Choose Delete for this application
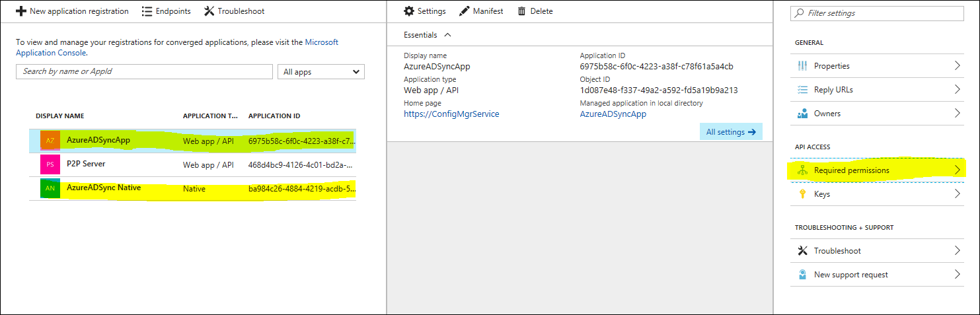The height and width of the screenshot is (315, 980). click(535, 11)
